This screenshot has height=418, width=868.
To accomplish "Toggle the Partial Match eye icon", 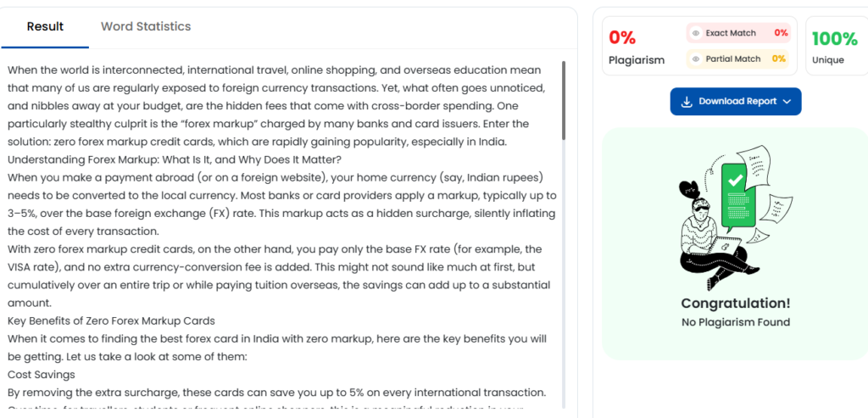I will coord(696,59).
